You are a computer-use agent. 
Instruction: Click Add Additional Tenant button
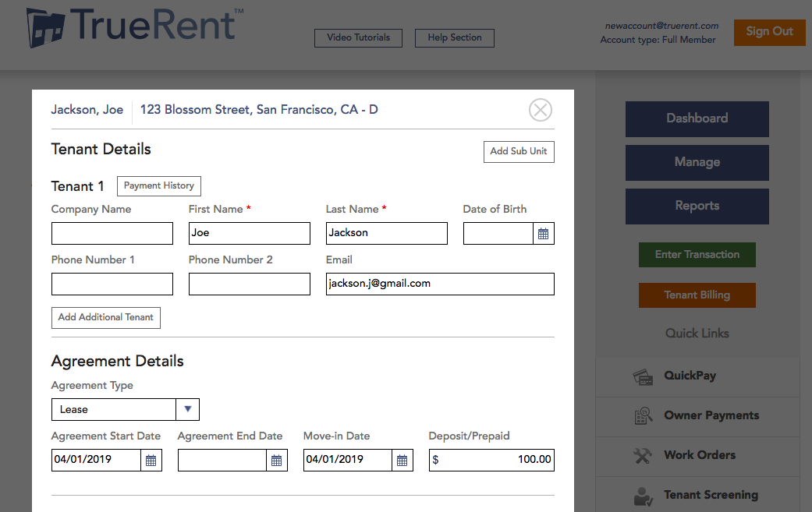tap(105, 318)
